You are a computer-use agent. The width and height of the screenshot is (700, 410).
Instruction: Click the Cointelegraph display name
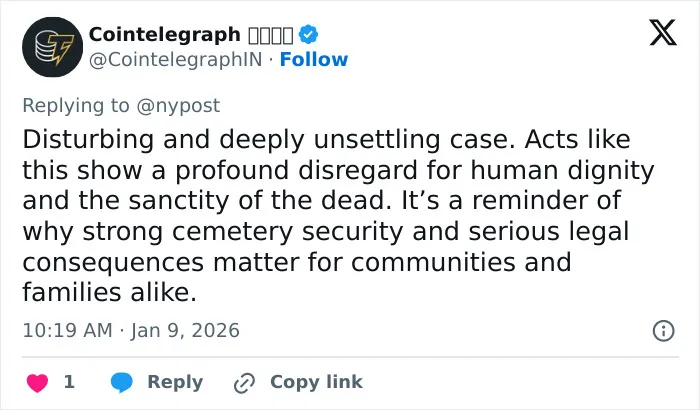click(165, 34)
